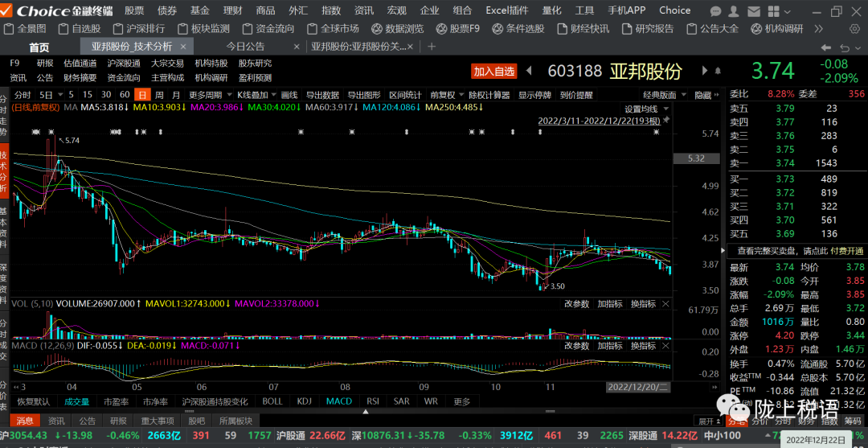Close the MACD indicator pane X
Image resolution: width=868 pixels, height=448 pixels.
point(665,346)
